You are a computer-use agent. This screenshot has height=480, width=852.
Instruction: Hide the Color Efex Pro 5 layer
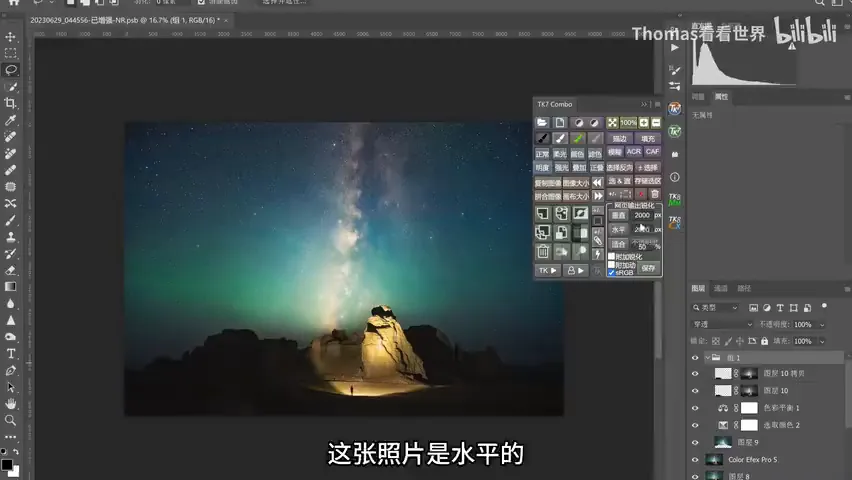[695, 460]
